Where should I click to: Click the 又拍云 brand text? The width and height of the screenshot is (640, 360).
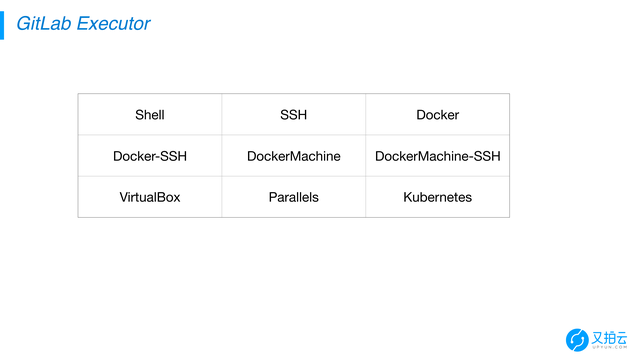coord(609,338)
